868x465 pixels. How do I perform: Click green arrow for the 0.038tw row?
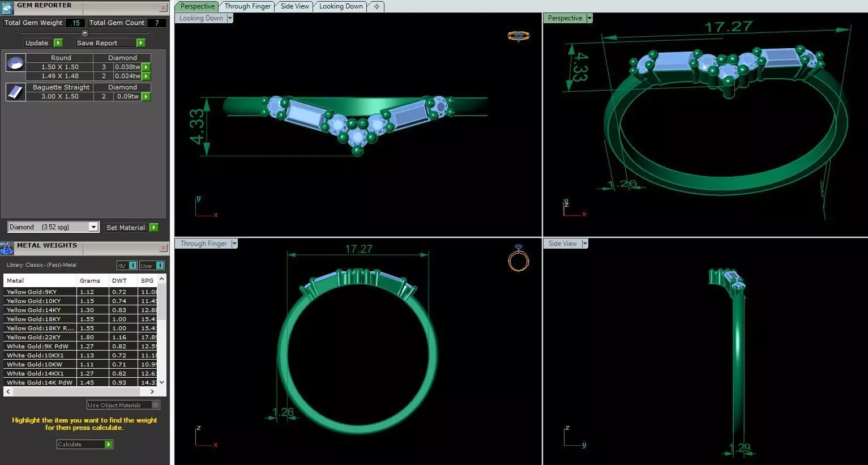146,67
